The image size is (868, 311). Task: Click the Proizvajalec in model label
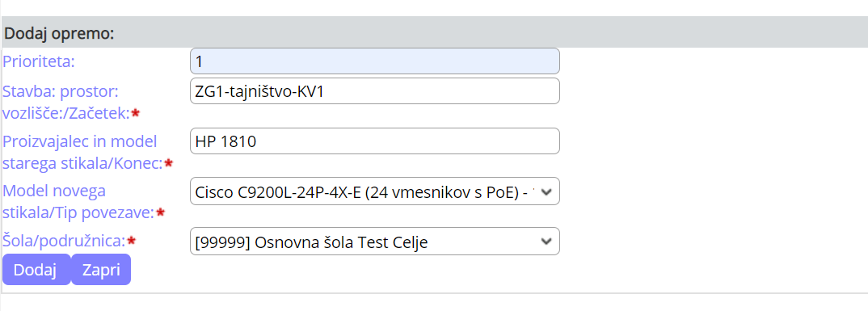[80, 141]
